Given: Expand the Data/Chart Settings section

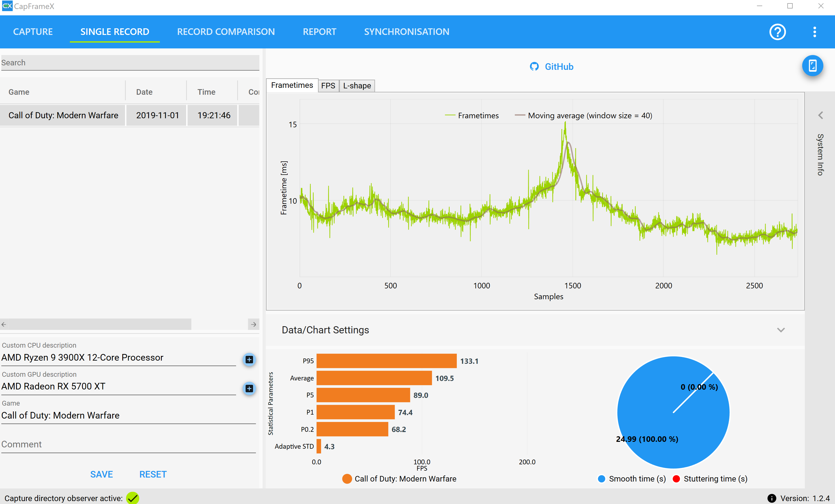Looking at the screenshot, I should [x=781, y=330].
